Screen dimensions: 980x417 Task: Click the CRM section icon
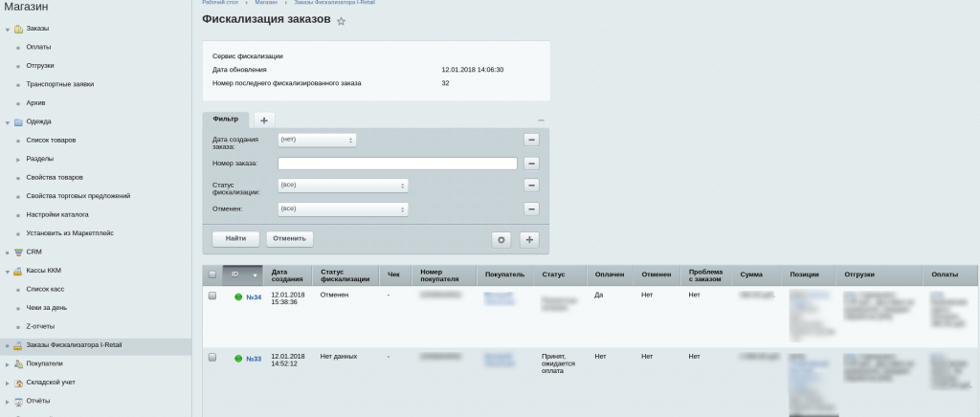18,252
